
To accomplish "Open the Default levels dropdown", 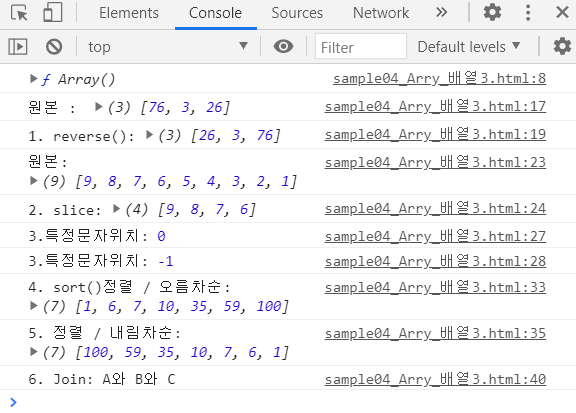I will tap(469, 47).
